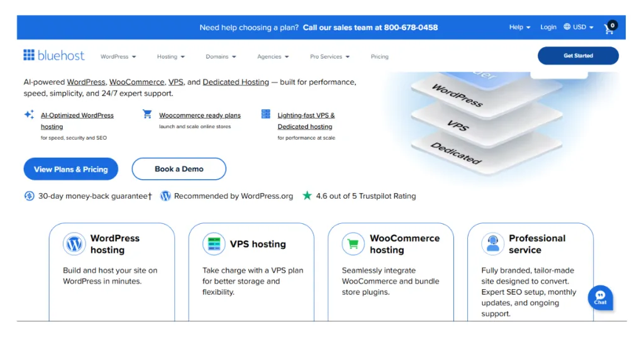The width and height of the screenshot is (644, 337).
Task: Open Lighting-fast VPS & Dedicated hosting link
Action: [306, 121]
